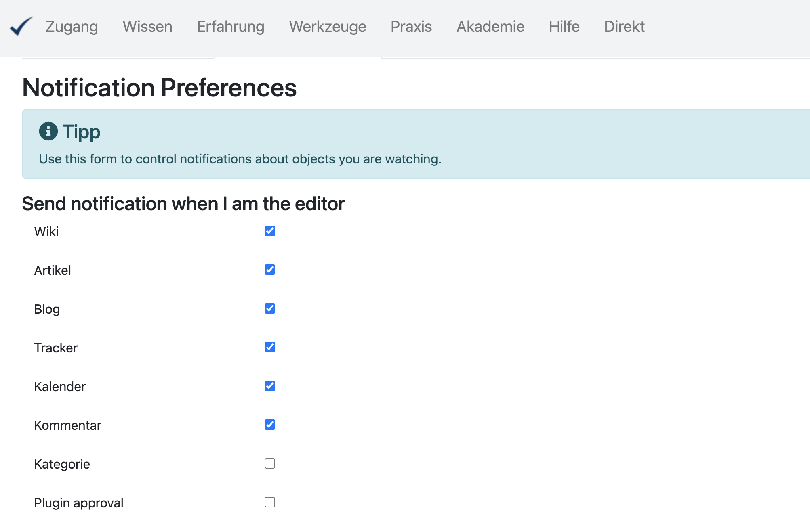Click the Notification Preferences heading
Screen dimensions: 810x532
click(x=160, y=88)
